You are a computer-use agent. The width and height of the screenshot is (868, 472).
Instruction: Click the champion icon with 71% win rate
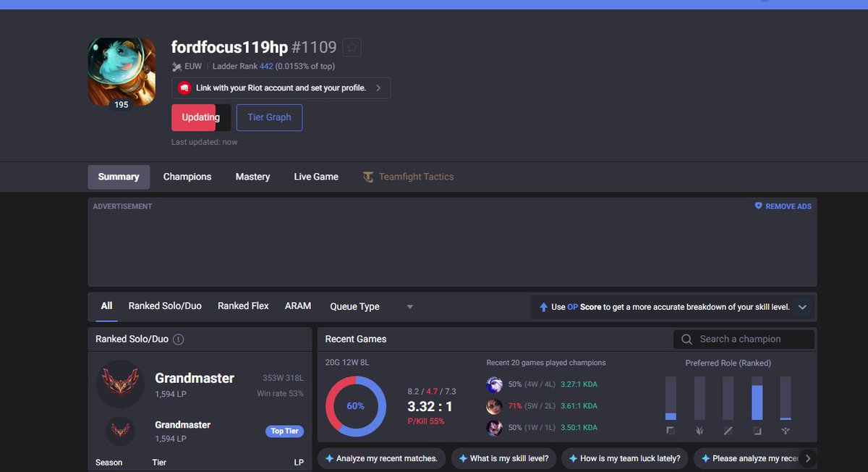[x=494, y=406]
